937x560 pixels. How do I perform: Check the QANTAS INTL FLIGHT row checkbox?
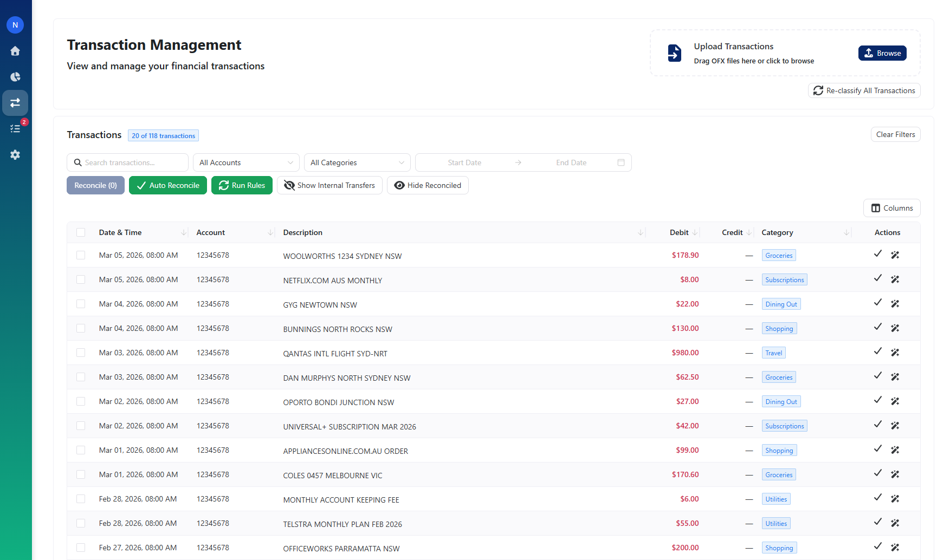(x=81, y=352)
